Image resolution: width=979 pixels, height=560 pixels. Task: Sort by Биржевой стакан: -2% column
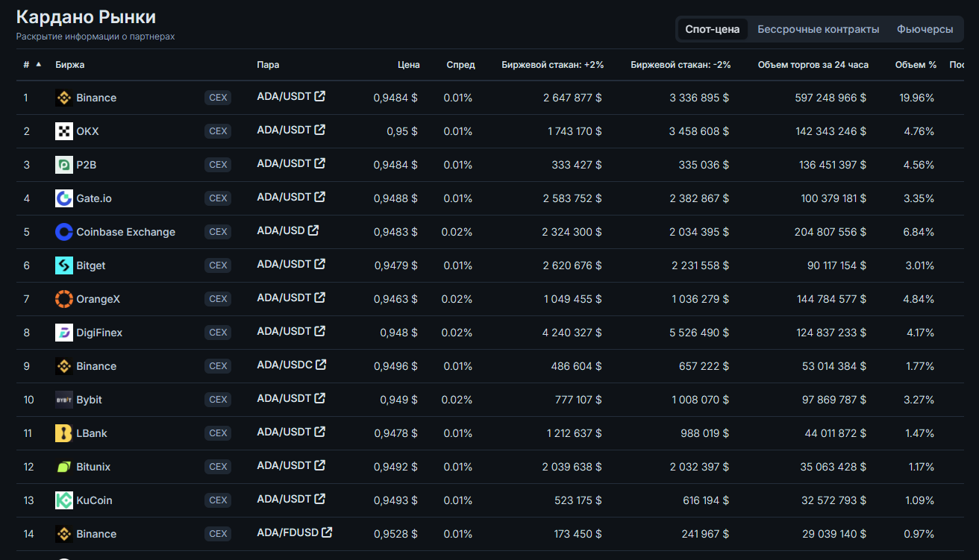pyautogui.click(x=681, y=65)
